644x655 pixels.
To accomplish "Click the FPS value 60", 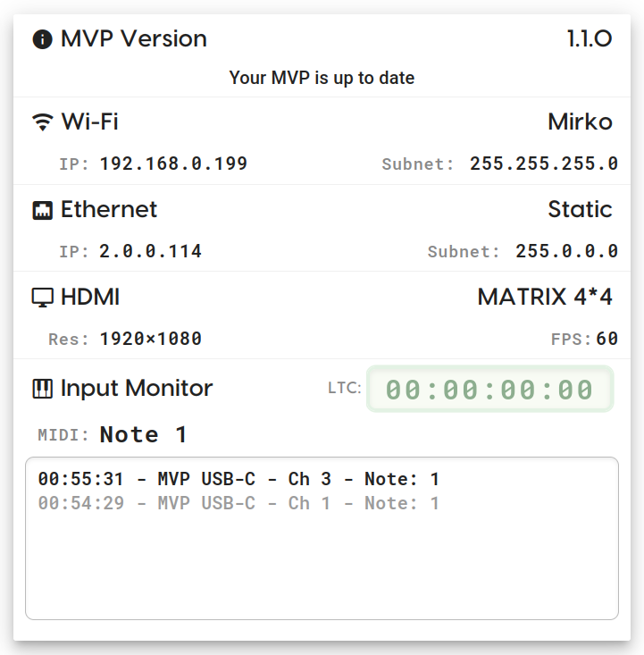I will [607, 340].
